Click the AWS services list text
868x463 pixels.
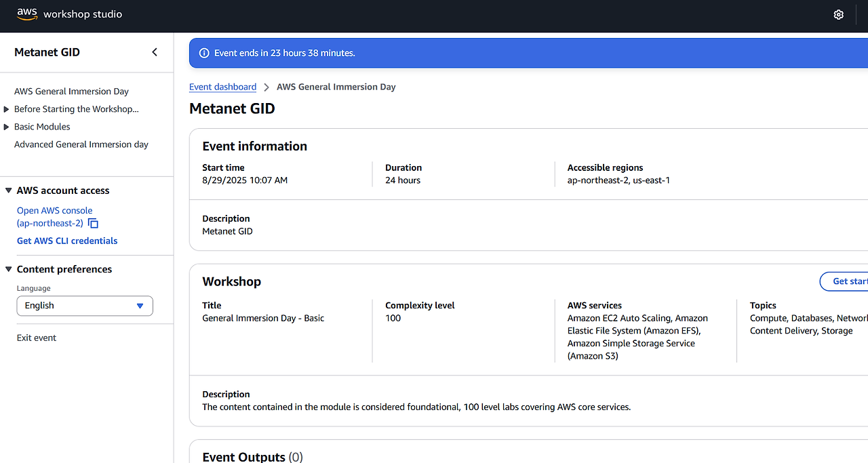point(637,337)
